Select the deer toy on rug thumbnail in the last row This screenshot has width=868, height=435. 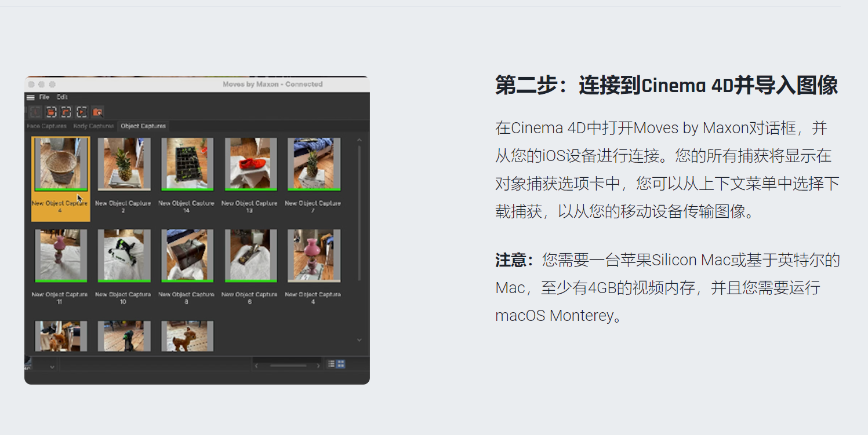187,336
